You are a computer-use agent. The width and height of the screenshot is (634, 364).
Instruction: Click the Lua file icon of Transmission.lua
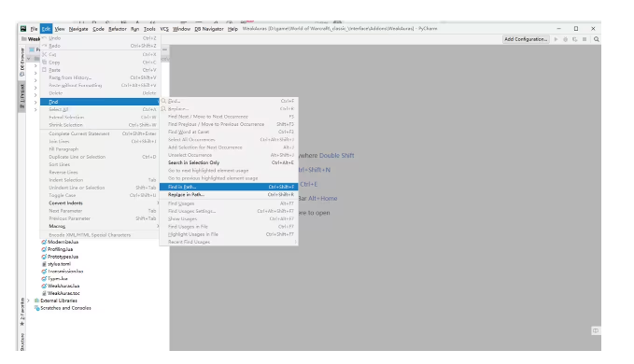point(44,271)
